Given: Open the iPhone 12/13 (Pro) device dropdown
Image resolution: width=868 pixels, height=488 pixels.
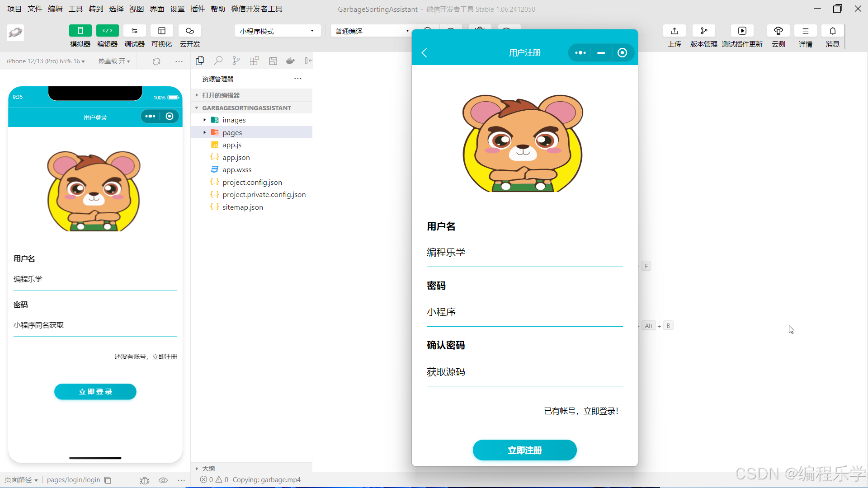Looking at the screenshot, I should tap(46, 61).
